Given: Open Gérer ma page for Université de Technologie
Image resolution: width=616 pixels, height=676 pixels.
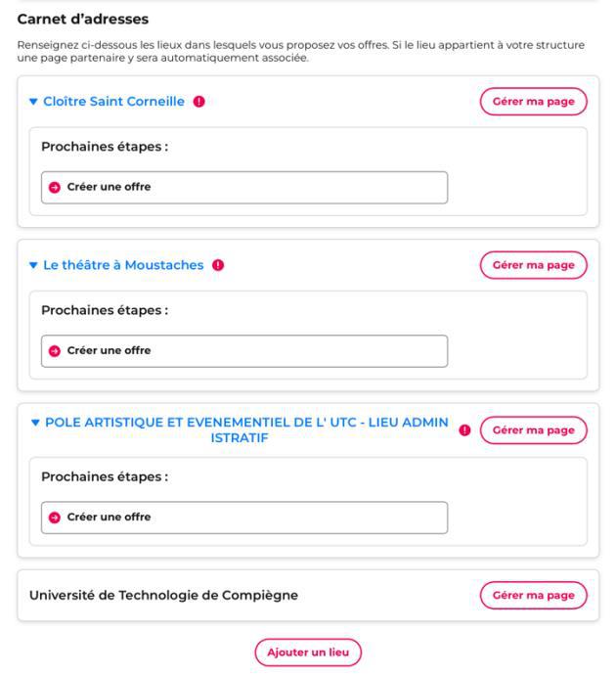Looking at the screenshot, I should coord(533,595).
